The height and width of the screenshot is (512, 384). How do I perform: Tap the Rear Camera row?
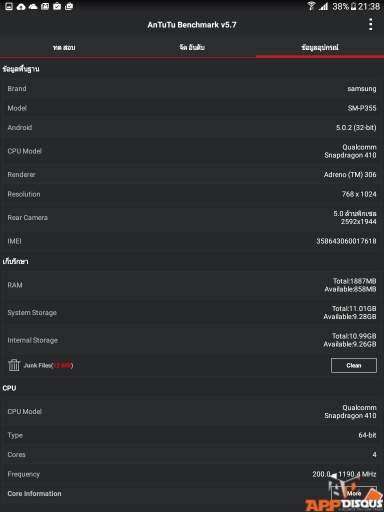192,217
